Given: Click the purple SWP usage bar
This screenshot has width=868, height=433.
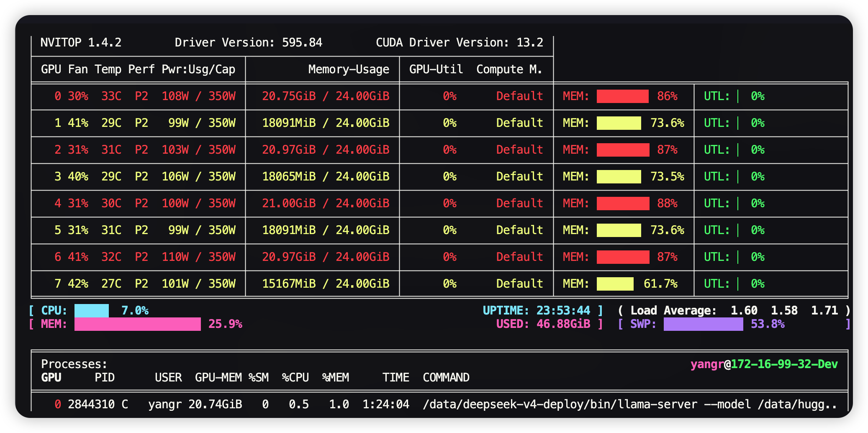Looking at the screenshot, I should (704, 324).
